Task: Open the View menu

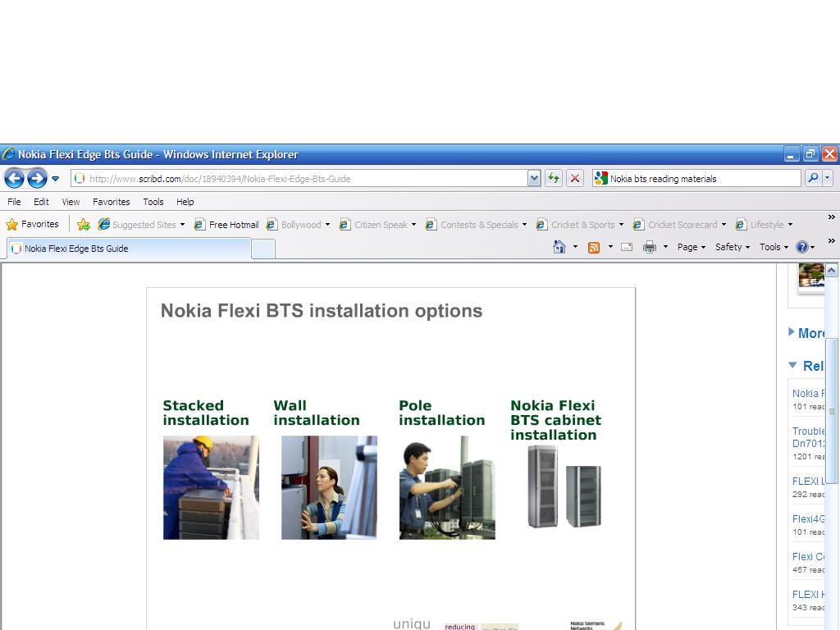Action: click(x=71, y=202)
